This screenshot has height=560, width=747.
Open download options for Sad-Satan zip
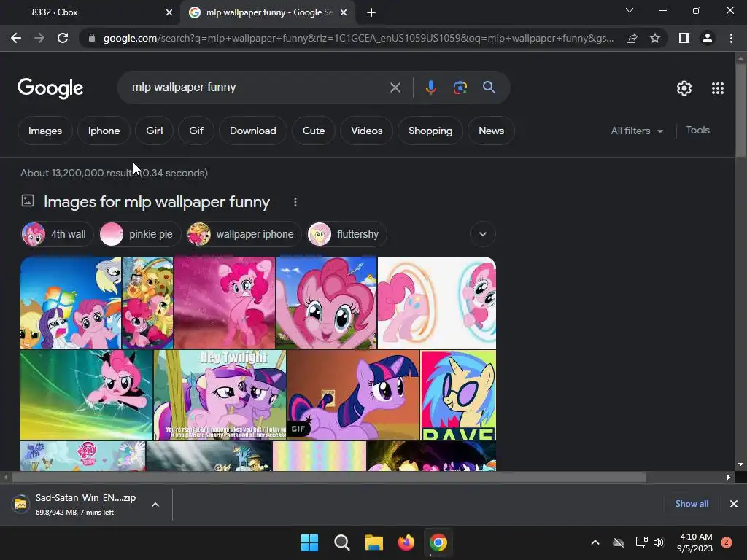155,505
